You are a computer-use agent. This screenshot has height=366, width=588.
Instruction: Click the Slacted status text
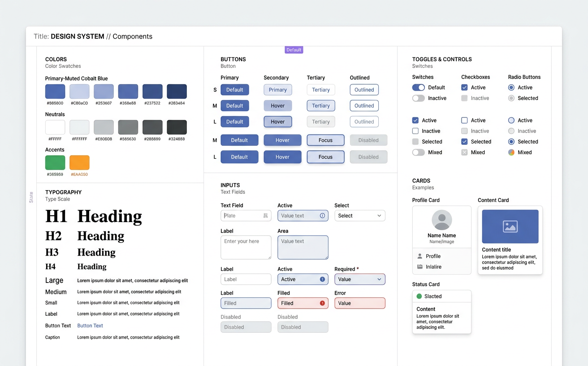[x=433, y=296]
